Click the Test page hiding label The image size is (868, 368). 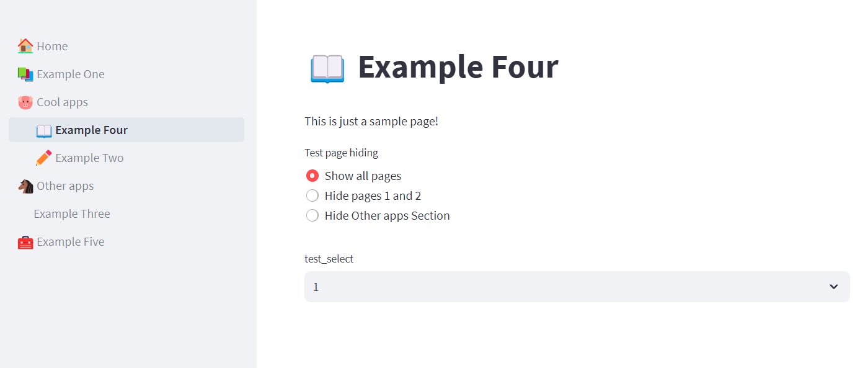[x=341, y=152]
